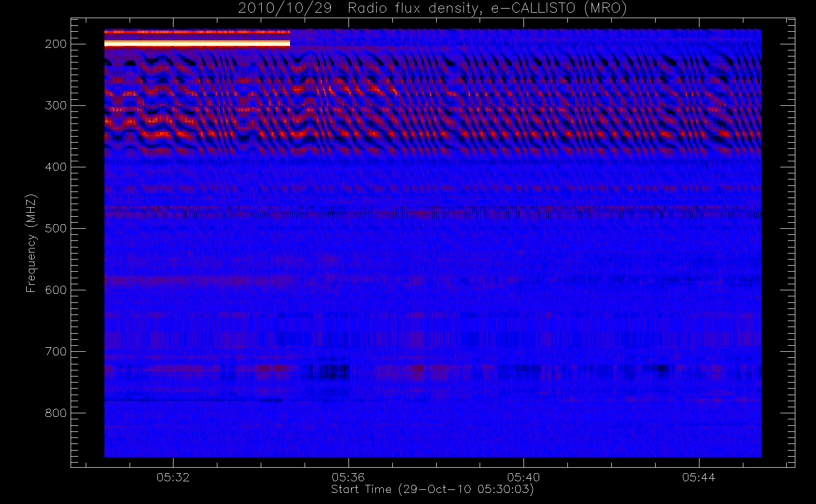Click the 05:40 time tick label
Image resolution: width=816 pixels, height=504 pixels.
523,477
